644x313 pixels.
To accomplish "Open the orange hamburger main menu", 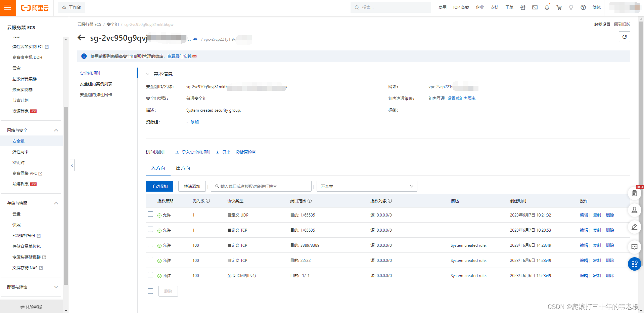I will pos(8,7).
